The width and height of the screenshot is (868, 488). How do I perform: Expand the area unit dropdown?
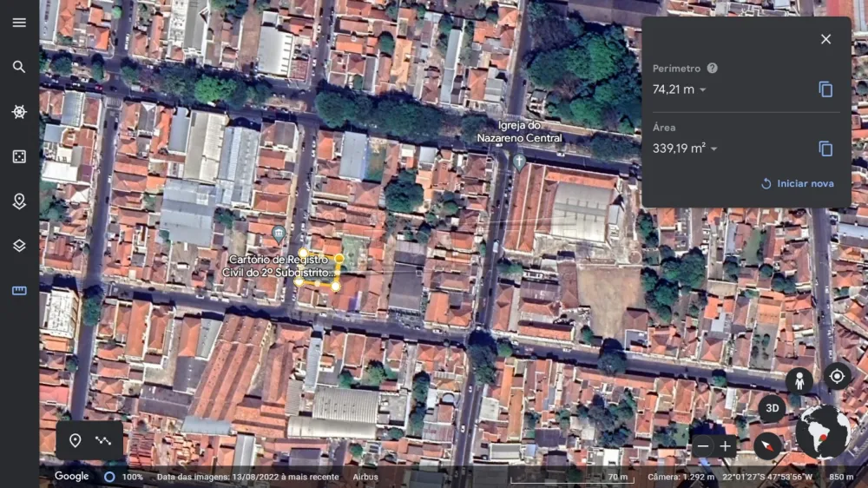714,149
